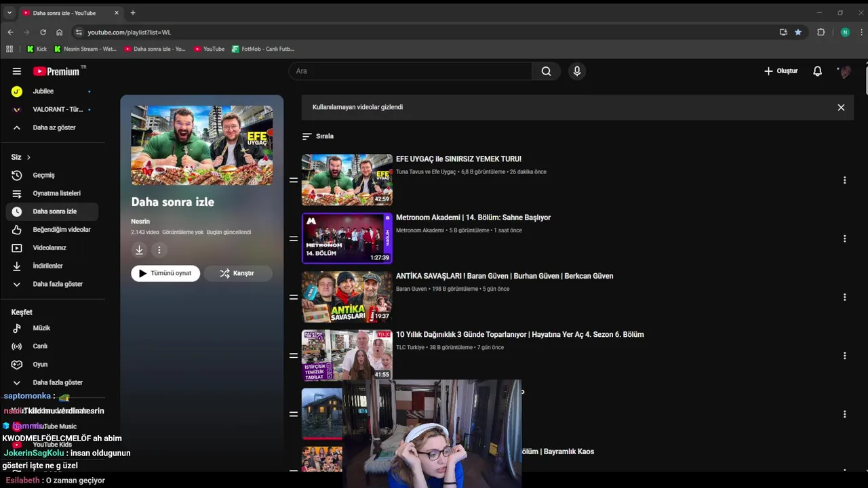The width and height of the screenshot is (868, 488).
Task: Open Oyun gaming in Keşfet section
Action: coord(52,365)
